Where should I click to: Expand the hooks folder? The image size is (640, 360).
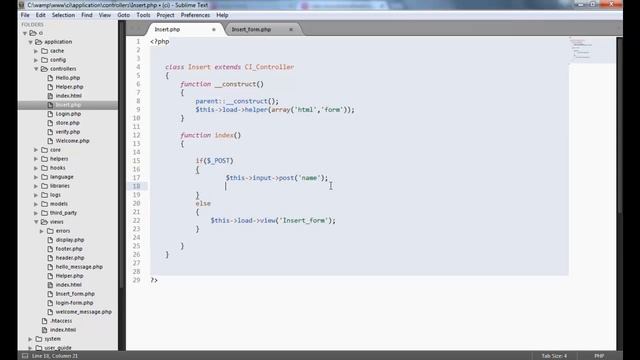pyautogui.click(x=36, y=168)
